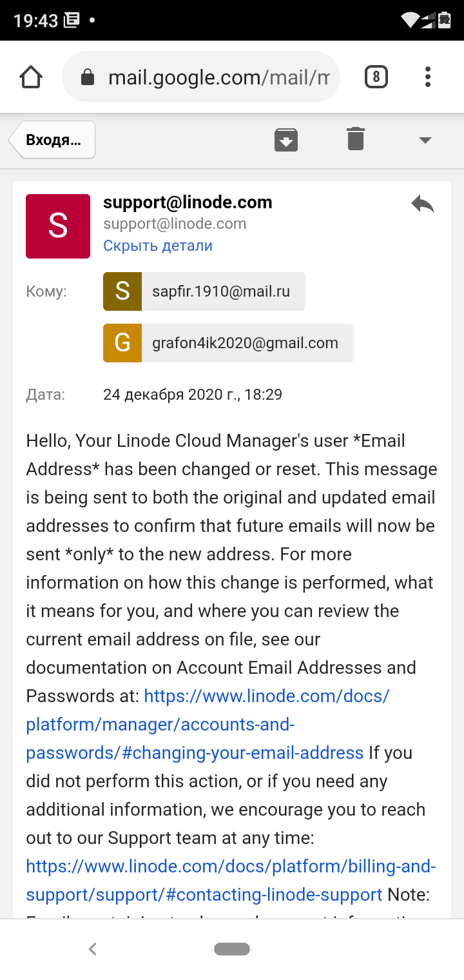
Task: Tap the Android back navigation arrow
Action: (93, 948)
